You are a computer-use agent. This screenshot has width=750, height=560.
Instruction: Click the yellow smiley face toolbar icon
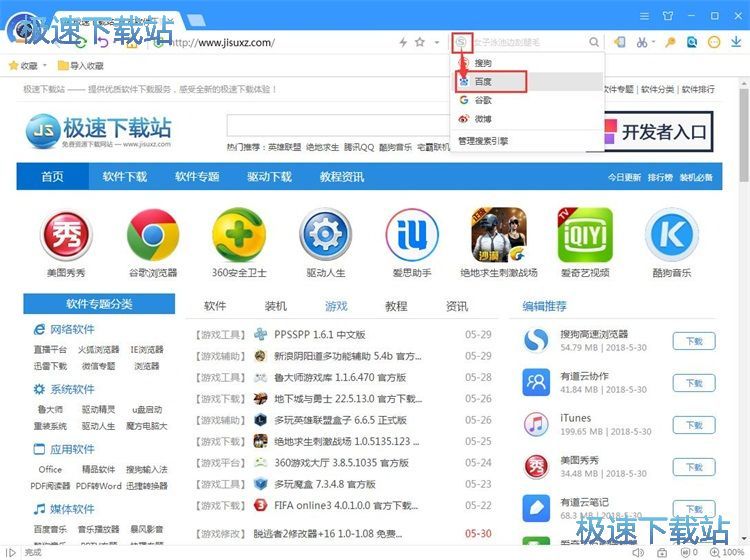(714, 42)
